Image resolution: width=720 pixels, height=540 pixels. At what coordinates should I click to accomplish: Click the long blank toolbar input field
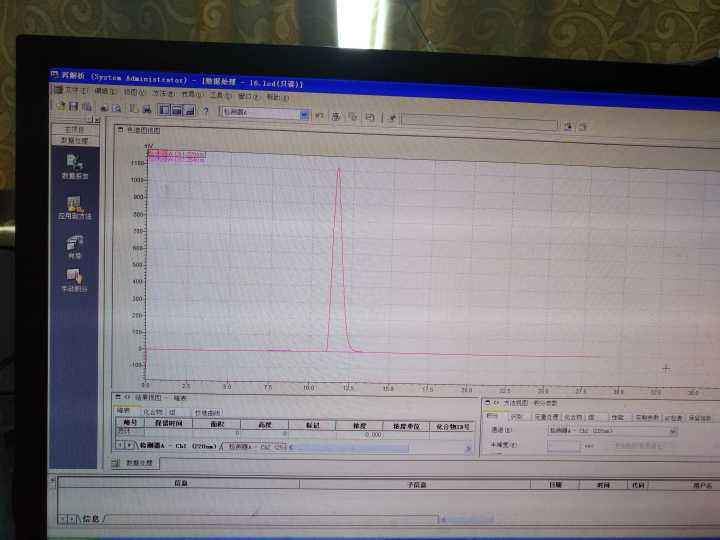point(480,122)
